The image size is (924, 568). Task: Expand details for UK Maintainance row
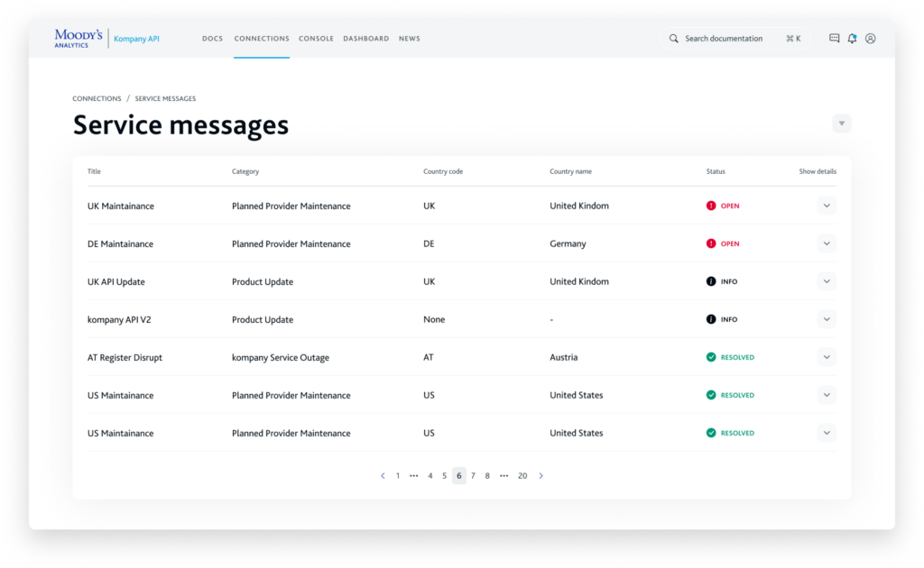click(x=827, y=206)
